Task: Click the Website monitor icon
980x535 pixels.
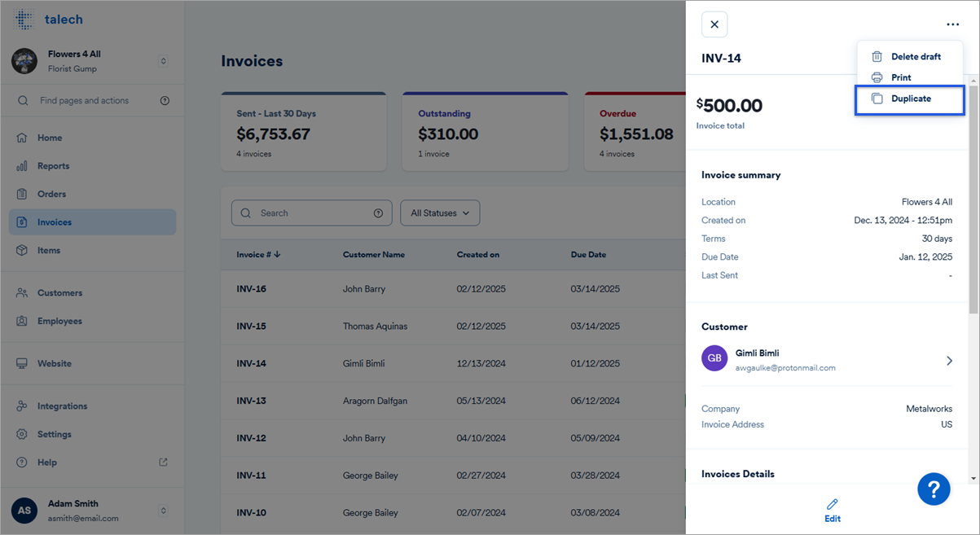Action: click(x=22, y=363)
